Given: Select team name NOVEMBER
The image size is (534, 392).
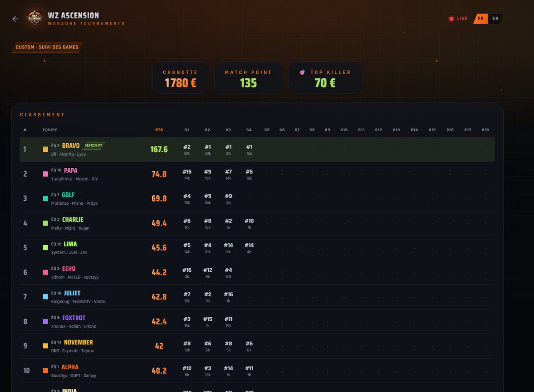Looking at the screenshot, I should [78, 342].
